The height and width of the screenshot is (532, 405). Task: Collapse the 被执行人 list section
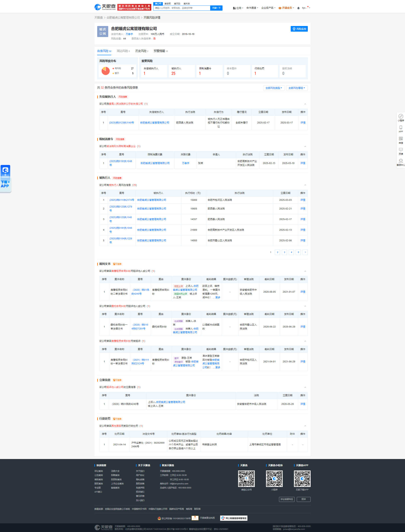305,185
